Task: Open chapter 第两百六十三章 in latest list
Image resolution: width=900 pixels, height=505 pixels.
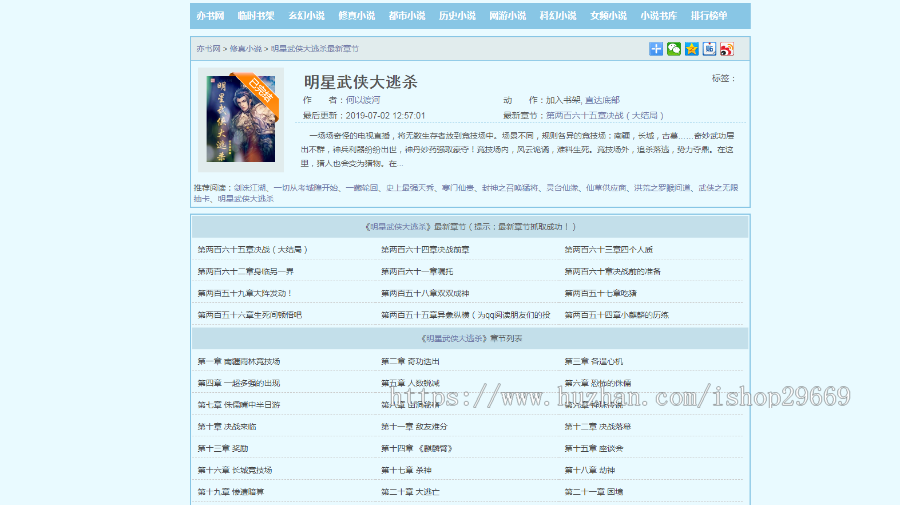Action: point(608,250)
